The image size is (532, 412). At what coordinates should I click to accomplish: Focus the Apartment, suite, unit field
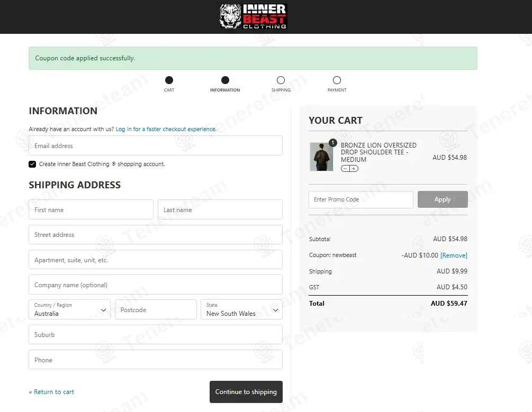156,260
